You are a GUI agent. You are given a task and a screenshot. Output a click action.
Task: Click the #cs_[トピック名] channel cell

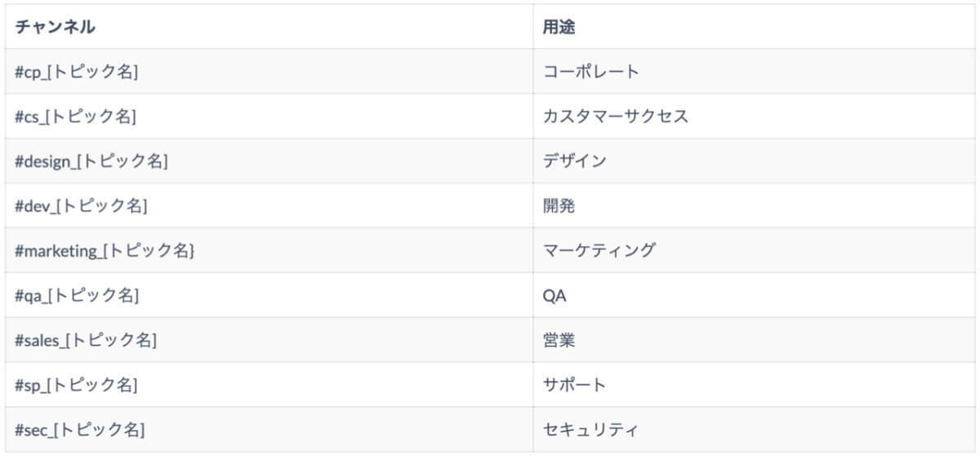269,116
